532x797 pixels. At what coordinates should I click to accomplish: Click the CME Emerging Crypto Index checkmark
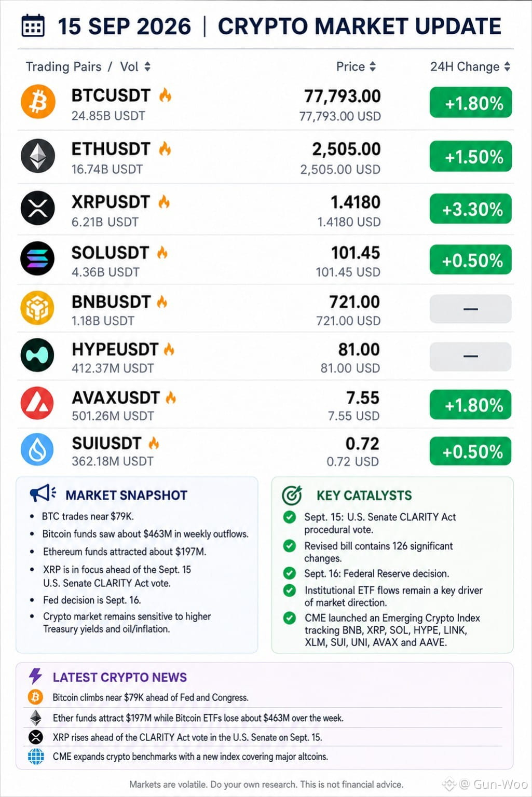pyautogui.click(x=290, y=618)
